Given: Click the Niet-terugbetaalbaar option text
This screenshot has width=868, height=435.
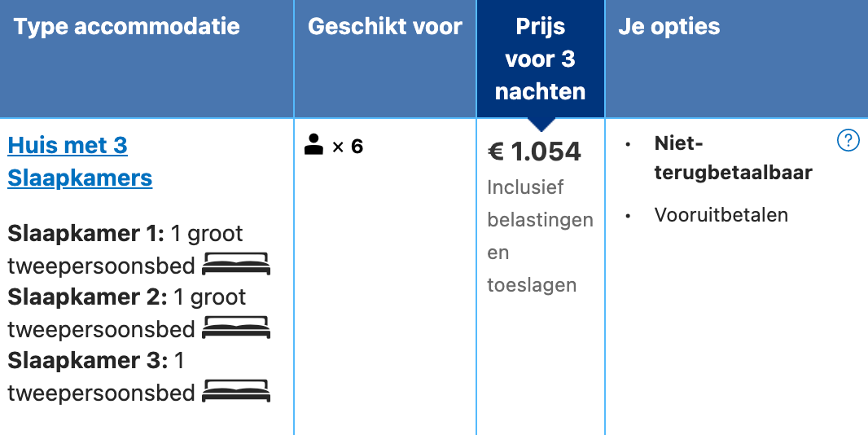Looking at the screenshot, I should click(734, 158).
